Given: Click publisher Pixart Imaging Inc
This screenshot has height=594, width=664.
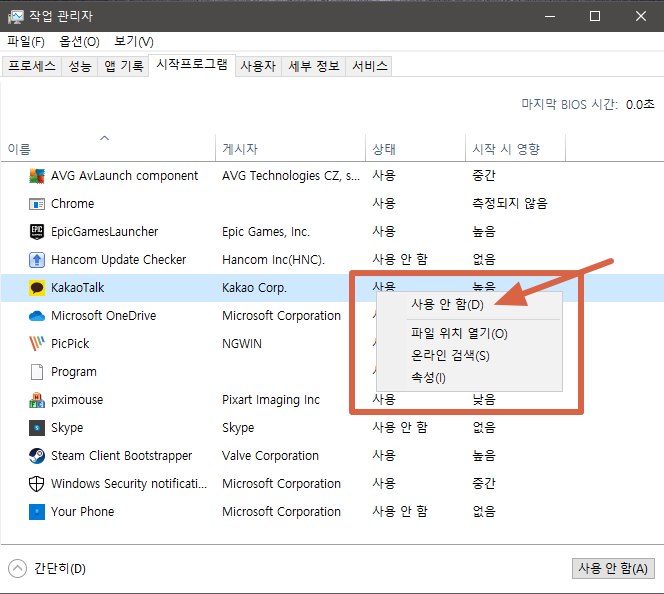Looking at the screenshot, I should tap(271, 400).
